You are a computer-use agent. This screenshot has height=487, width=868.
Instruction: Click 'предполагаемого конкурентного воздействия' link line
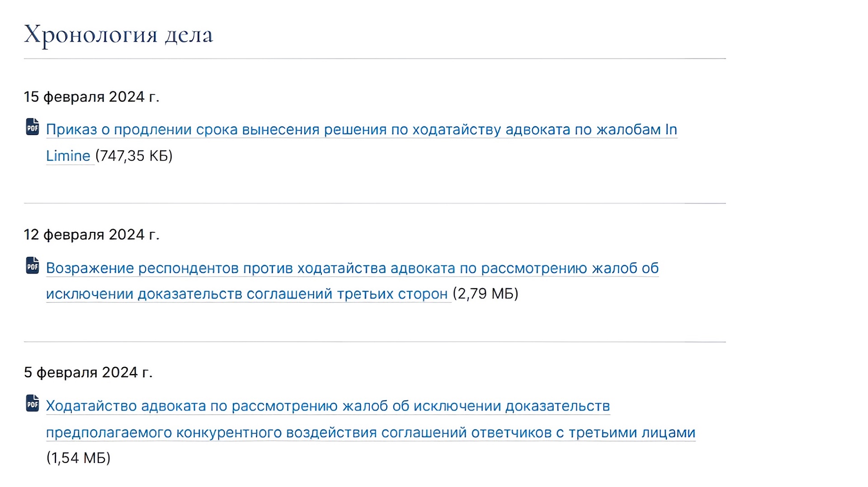click(370, 433)
